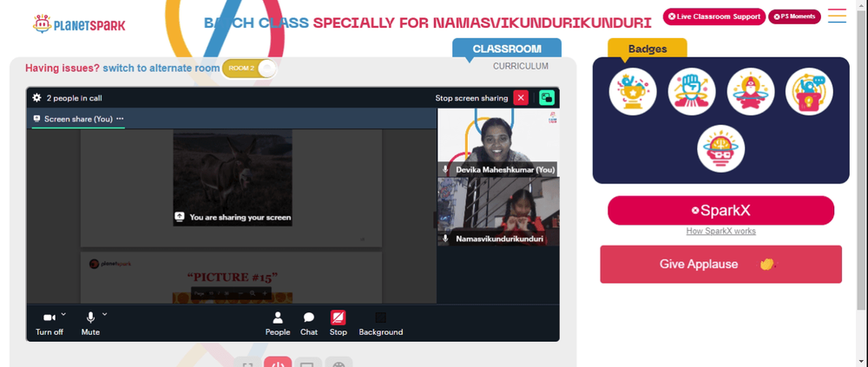Click the CLASSROOM tab

coord(507,49)
